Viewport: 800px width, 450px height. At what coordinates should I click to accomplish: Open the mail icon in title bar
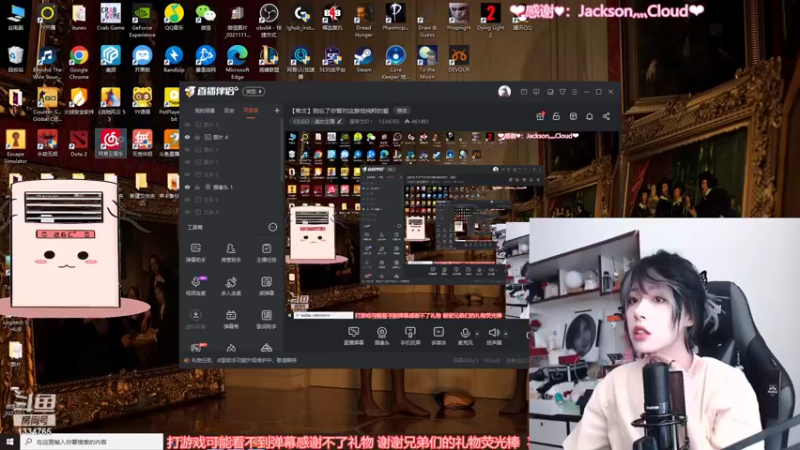tap(524, 92)
